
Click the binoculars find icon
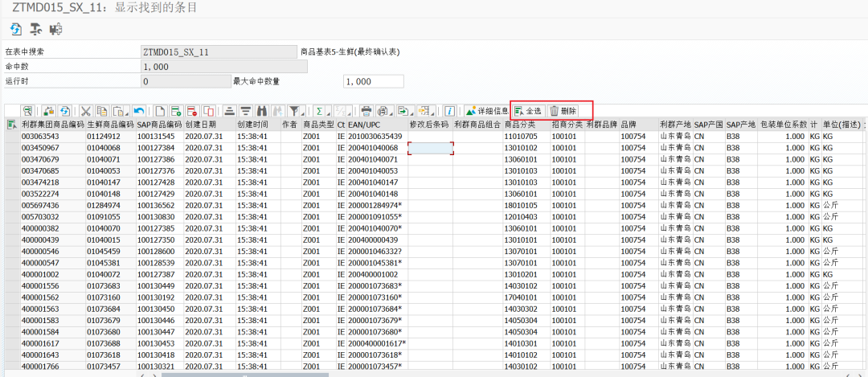click(x=262, y=111)
